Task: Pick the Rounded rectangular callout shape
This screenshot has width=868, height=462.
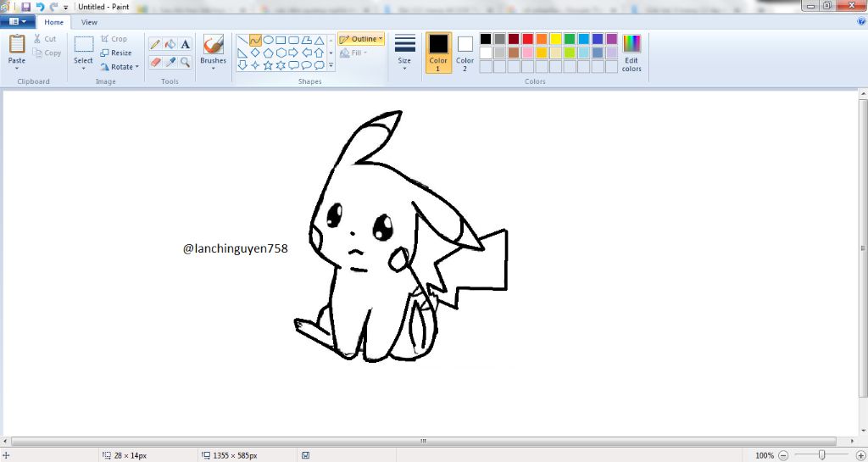Action: pyautogui.click(x=293, y=65)
